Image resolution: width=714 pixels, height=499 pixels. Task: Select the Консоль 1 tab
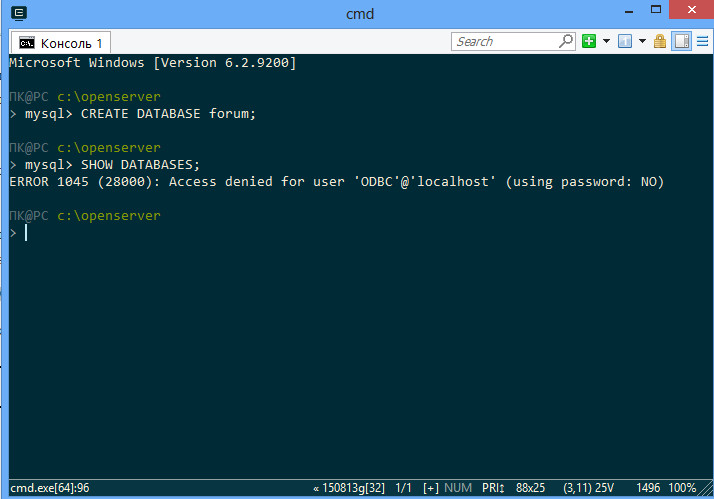[x=70, y=43]
